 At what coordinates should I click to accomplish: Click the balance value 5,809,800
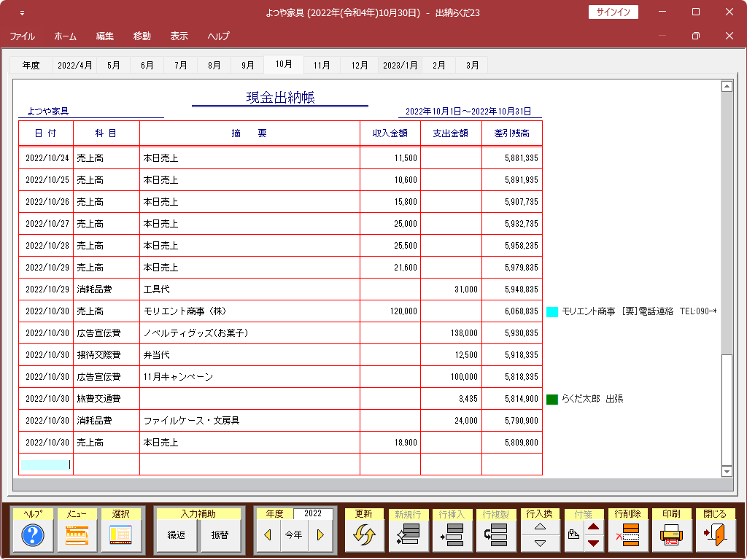[512, 443]
